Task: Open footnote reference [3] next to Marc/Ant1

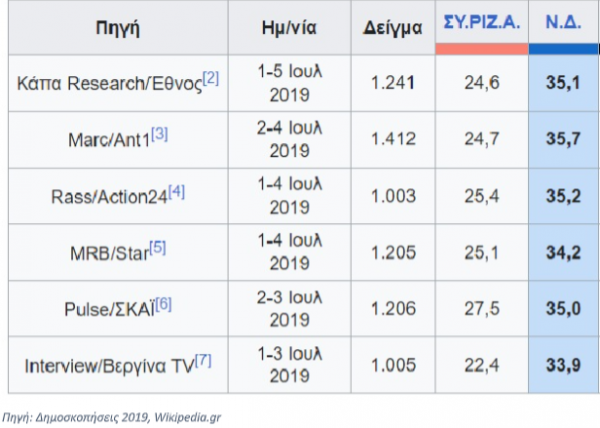Action: tap(159, 132)
